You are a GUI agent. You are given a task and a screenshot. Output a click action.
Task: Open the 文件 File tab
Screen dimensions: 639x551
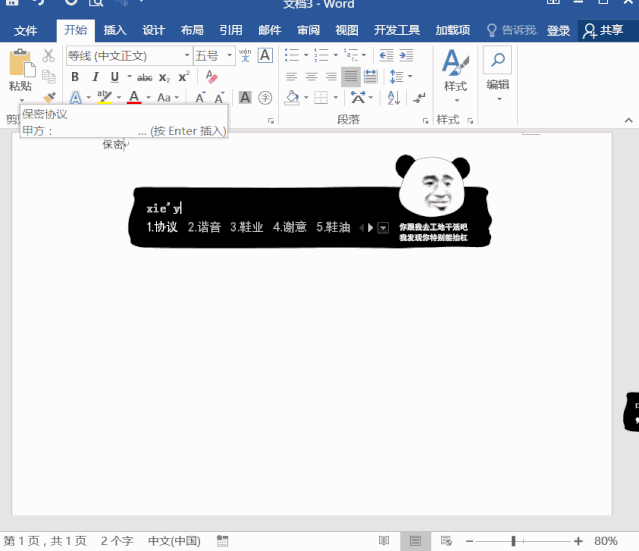coord(26,31)
